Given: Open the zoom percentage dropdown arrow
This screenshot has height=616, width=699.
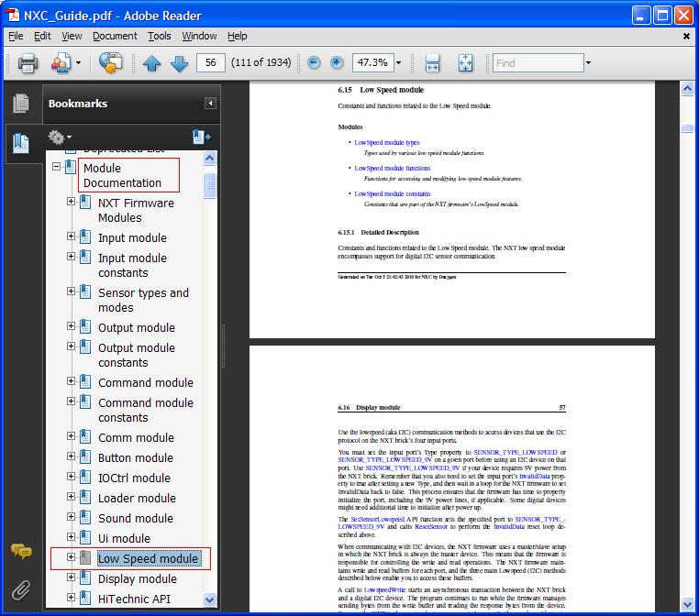Looking at the screenshot, I should point(398,63).
